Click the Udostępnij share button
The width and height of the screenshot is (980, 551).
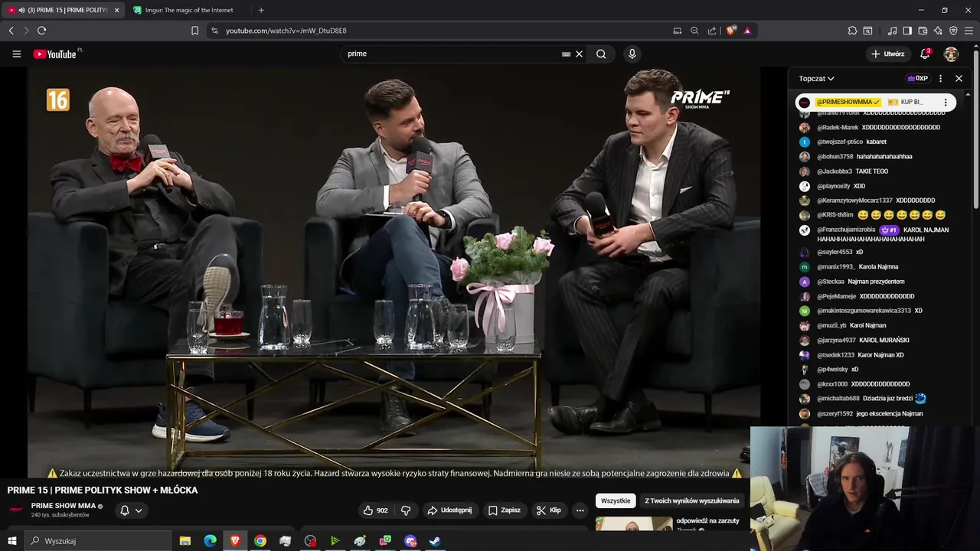pyautogui.click(x=449, y=510)
